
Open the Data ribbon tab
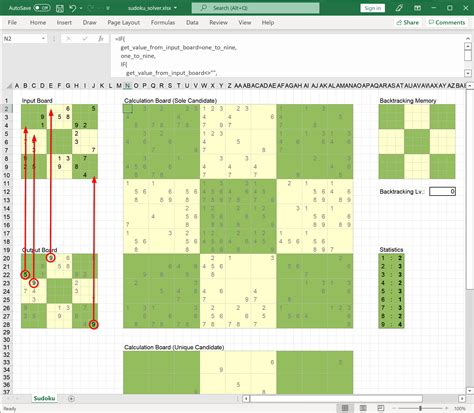(192, 23)
